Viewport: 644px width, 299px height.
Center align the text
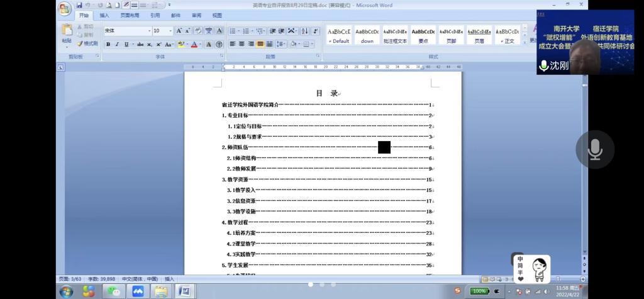point(241,44)
